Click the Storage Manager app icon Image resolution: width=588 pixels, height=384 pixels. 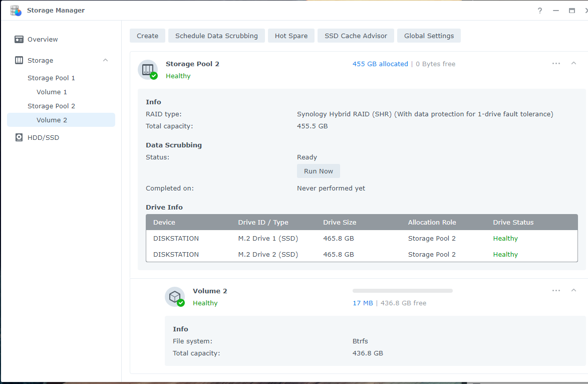16,11
